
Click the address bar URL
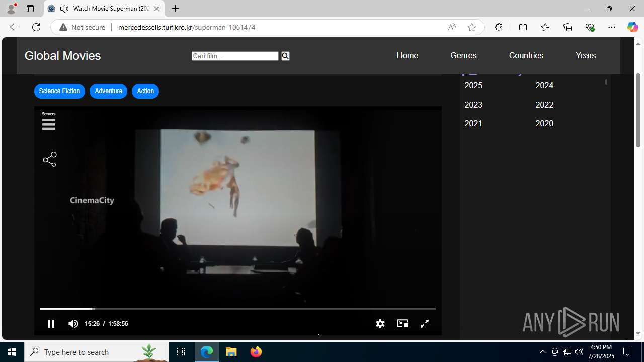187,27
